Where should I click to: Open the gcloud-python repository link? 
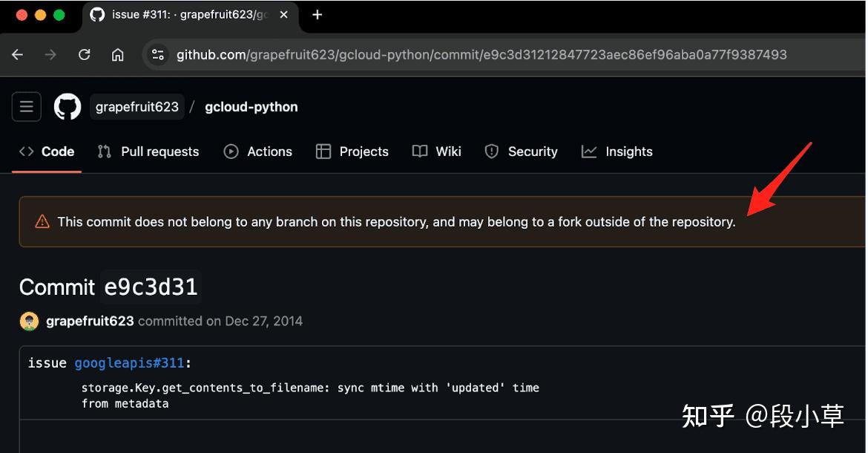point(251,107)
